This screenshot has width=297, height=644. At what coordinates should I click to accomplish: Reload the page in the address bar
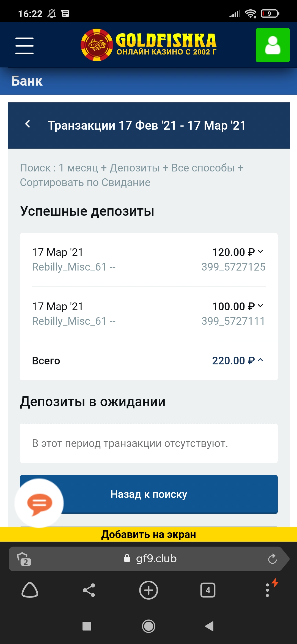coord(272,559)
